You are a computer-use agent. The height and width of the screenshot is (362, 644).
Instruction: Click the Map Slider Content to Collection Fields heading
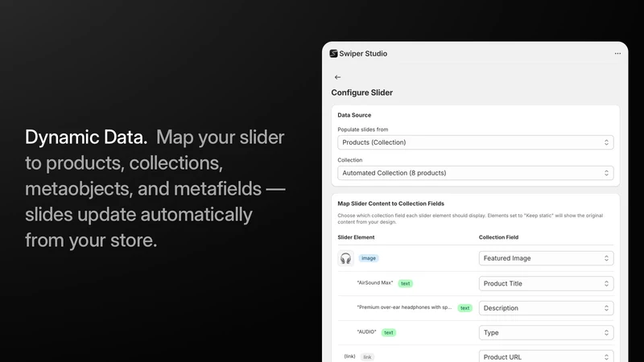pos(390,204)
